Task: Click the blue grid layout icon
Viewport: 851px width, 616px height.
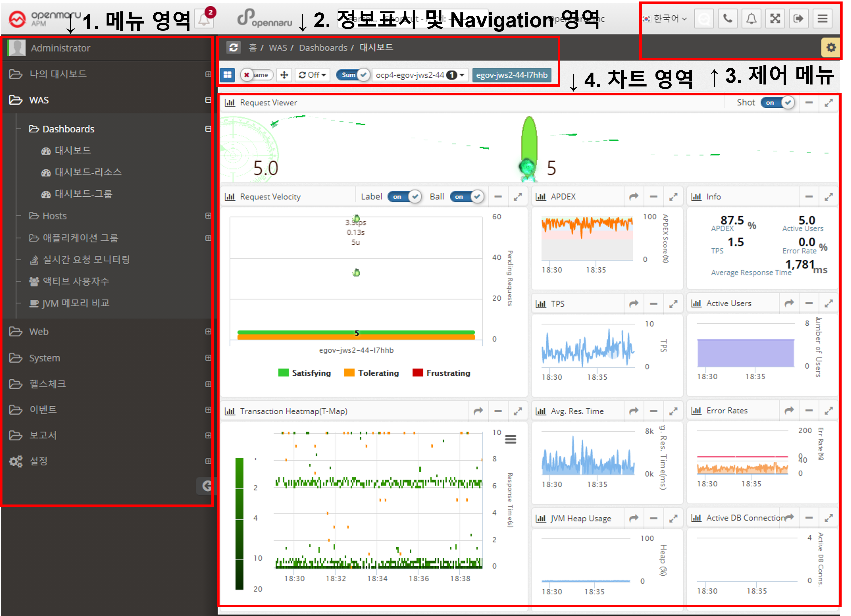Action: 227,75
